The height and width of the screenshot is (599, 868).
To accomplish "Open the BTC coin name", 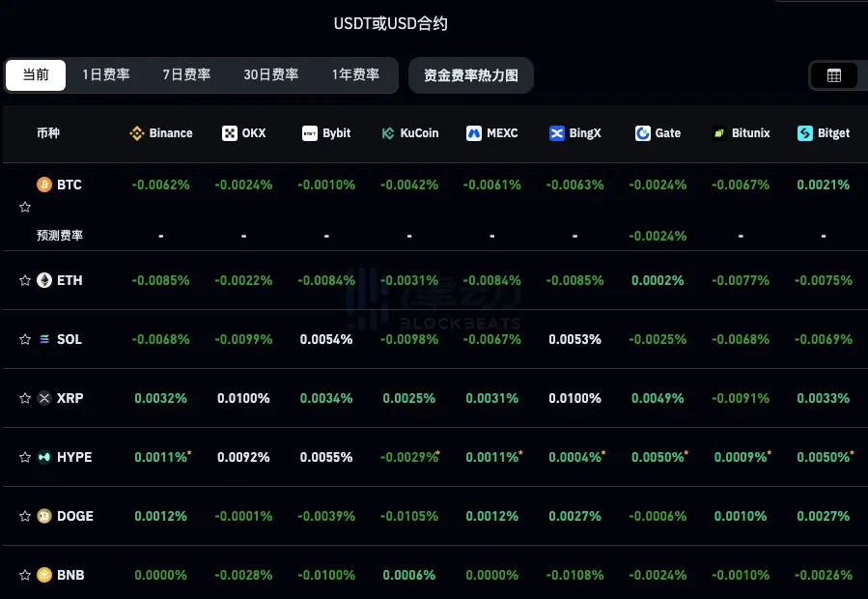I will click(x=70, y=185).
